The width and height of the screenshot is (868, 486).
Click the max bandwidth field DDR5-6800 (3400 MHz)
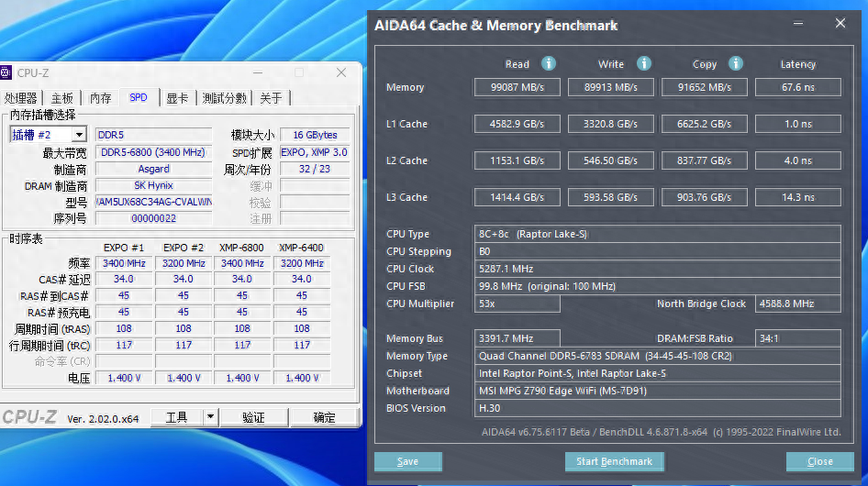click(154, 152)
